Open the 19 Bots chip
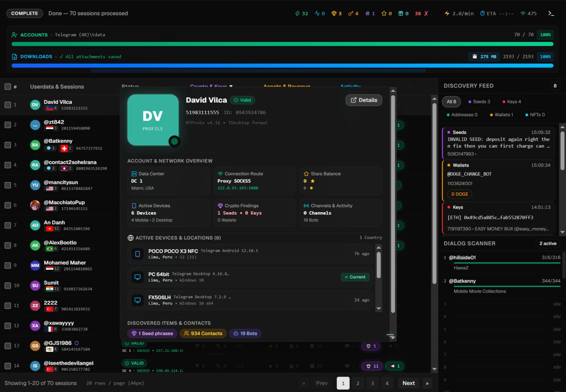The image size is (566, 392). 245,334
